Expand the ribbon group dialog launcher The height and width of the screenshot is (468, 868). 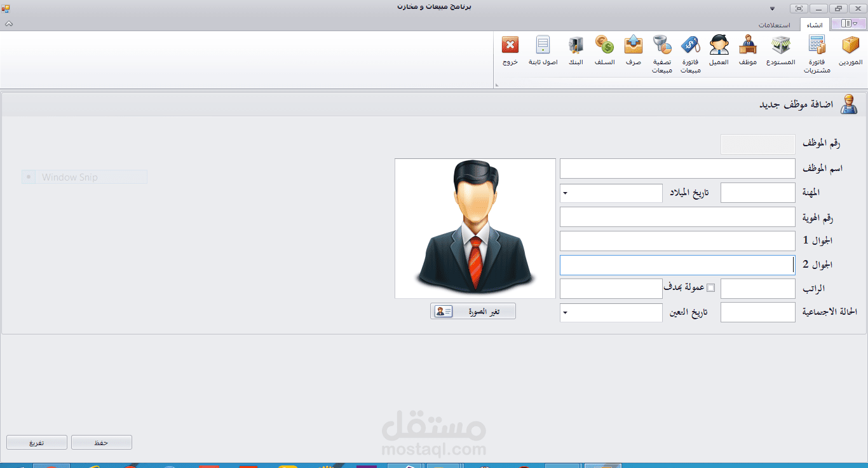496,85
